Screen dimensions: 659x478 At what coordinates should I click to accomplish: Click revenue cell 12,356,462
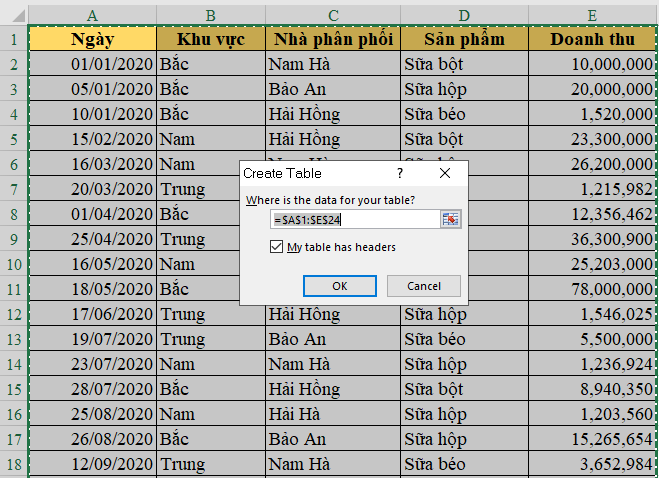(x=593, y=214)
